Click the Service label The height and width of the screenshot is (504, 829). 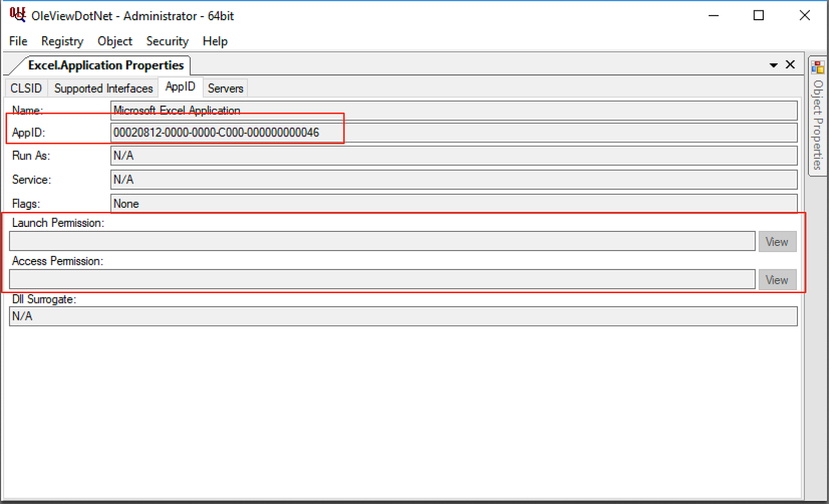click(x=32, y=180)
